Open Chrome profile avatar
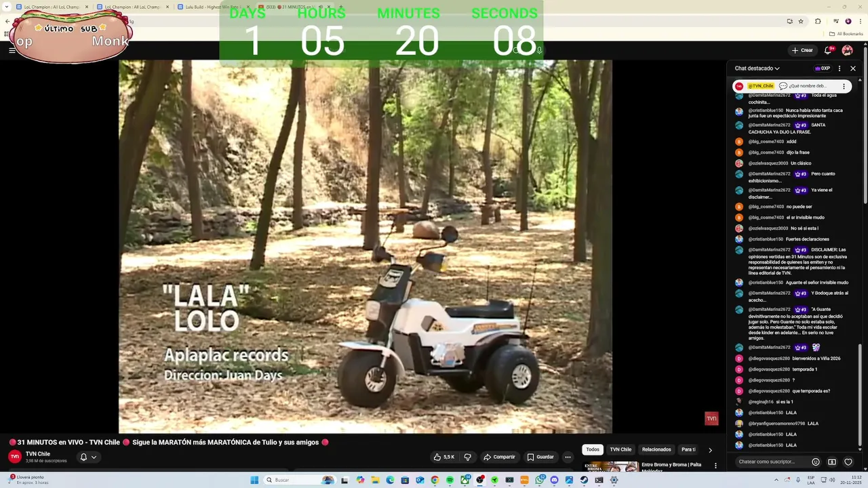 pos(848,21)
